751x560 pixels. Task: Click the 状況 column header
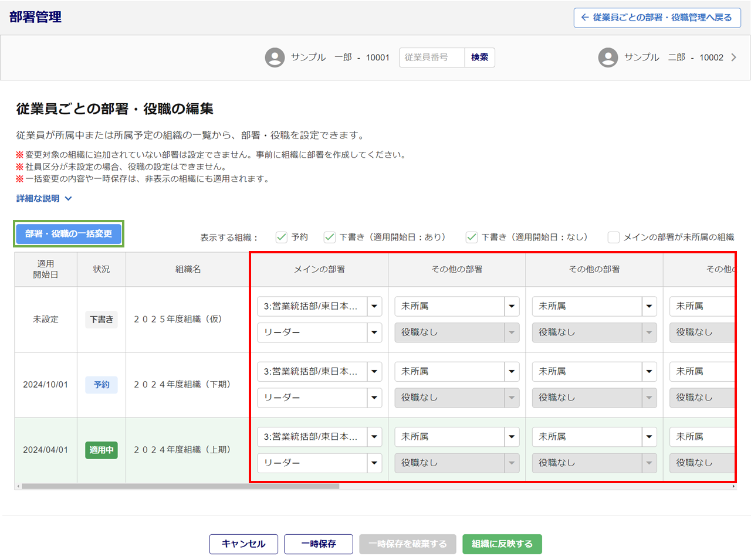(x=102, y=269)
